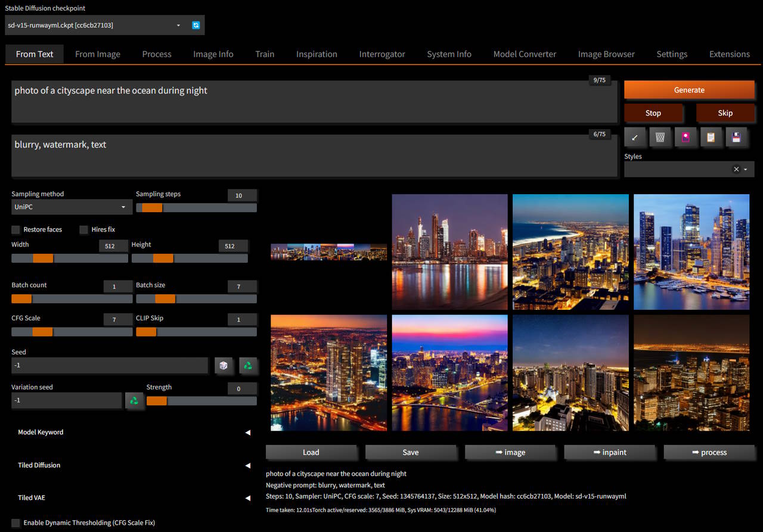
Task: Expand the Tiled VAE section
Action: [x=134, y=497]
